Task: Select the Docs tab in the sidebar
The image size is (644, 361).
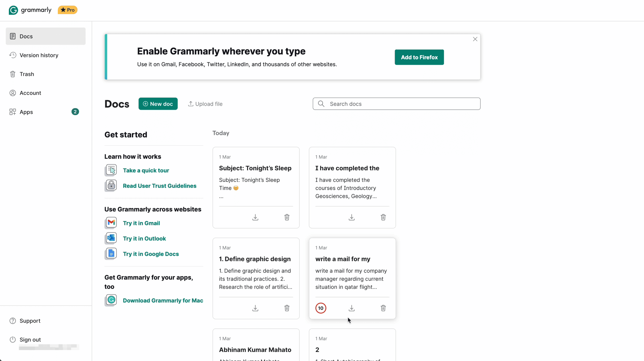Action: (x=26, y=36)
